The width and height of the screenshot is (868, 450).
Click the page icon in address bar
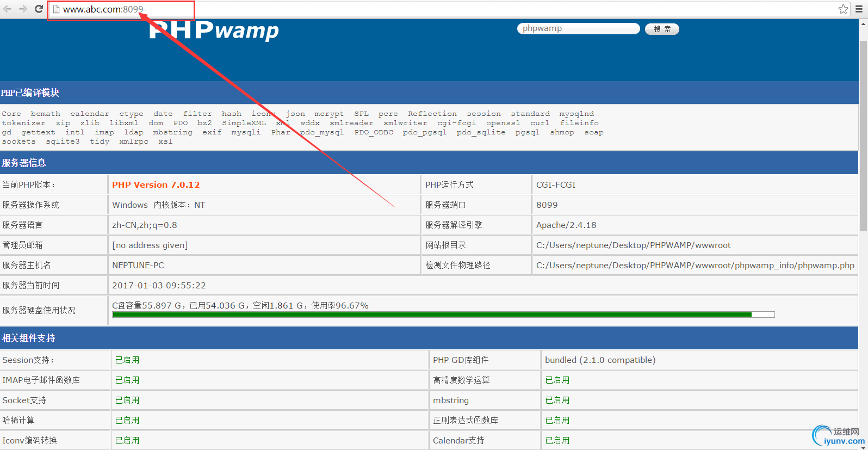[x=55, y=9]
